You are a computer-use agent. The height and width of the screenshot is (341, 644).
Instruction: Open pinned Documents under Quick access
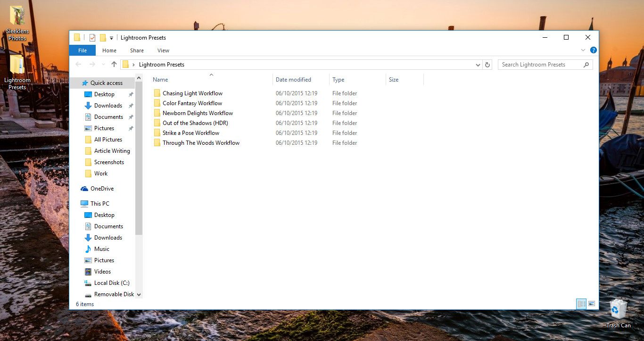(x=108, y=117)
